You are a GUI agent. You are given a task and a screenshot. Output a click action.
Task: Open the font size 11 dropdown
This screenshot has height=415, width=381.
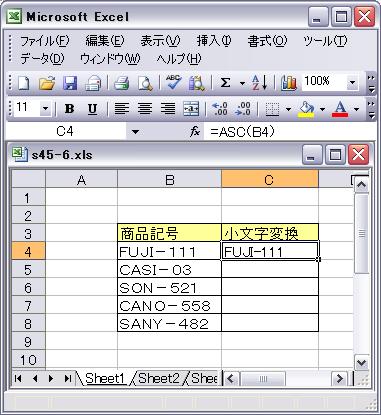point(46,109)
